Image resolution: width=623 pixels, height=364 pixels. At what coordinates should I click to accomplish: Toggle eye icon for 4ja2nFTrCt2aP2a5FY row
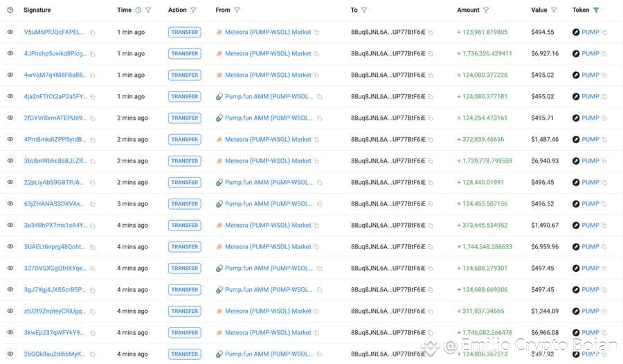(x=10, y=96)
